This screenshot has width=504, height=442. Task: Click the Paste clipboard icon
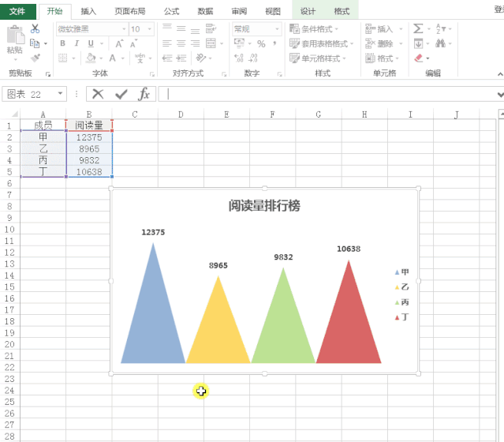click(x=15, y=35)
